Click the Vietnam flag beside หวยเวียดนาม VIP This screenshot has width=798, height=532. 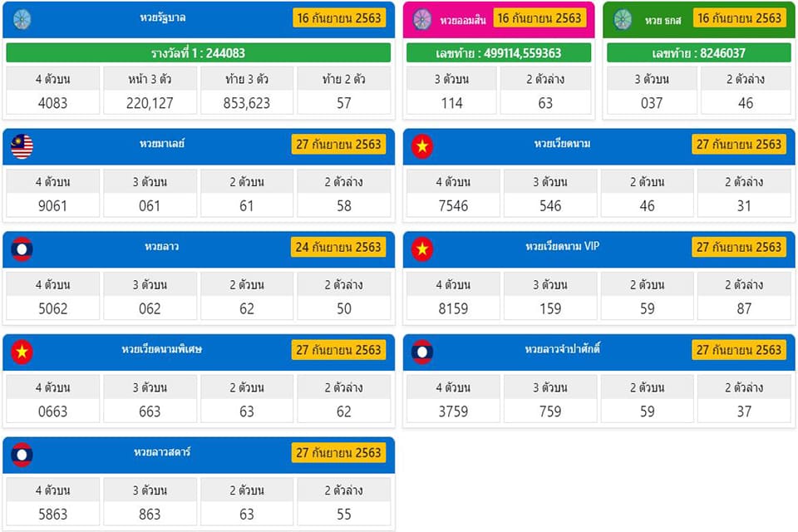(x=422, y=249)
